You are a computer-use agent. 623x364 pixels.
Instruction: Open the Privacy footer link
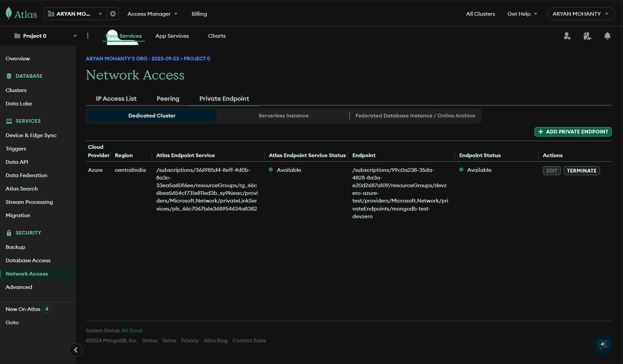190,340
